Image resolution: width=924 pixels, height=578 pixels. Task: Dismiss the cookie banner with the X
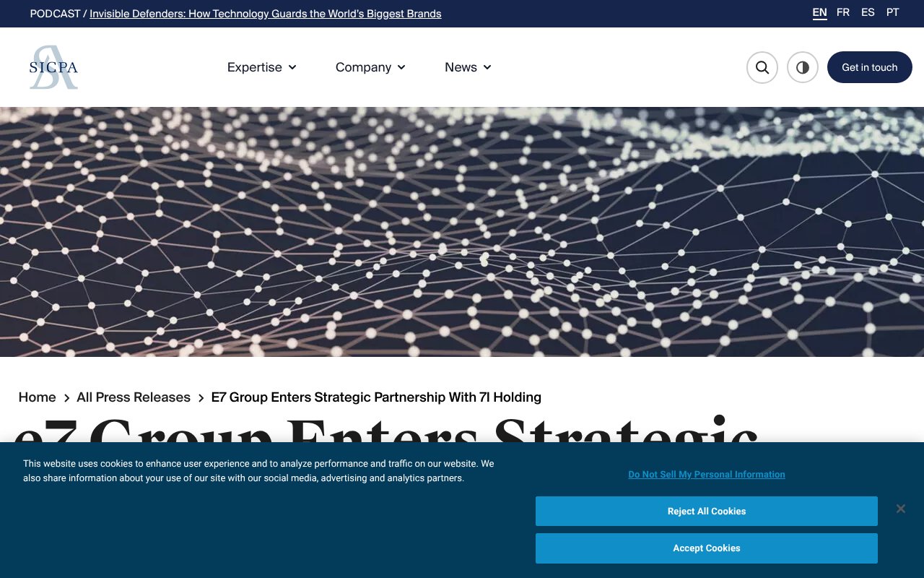pos(901,509)
